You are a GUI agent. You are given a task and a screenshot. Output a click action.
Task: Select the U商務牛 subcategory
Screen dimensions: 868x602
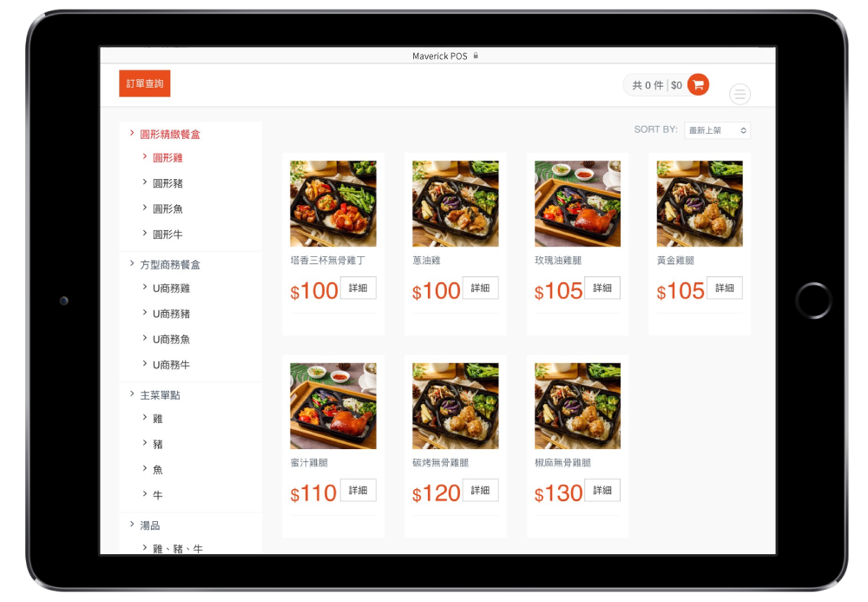coord(171,364)
